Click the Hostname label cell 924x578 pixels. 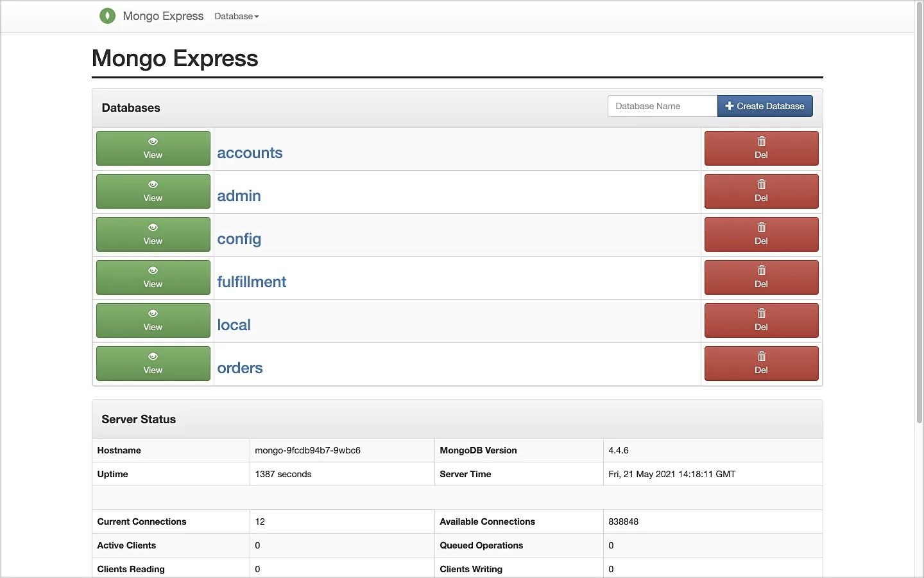[x=171, y=450]
